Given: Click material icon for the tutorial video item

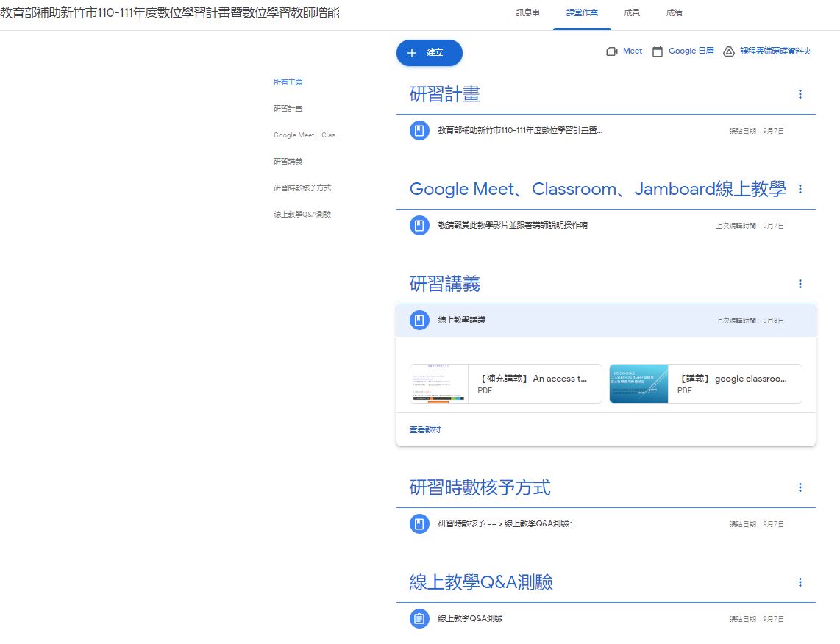Looking at the screenshot, I should tap(419, 226).
